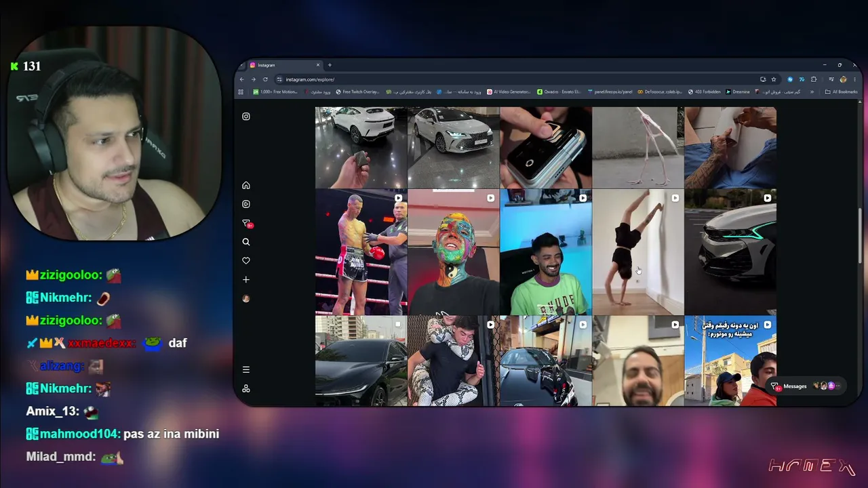The width and height of the screenshot is (868, 488).
Task: Open the '1,000+ Free Motion' bookmark
Action: tap(275, 91)
